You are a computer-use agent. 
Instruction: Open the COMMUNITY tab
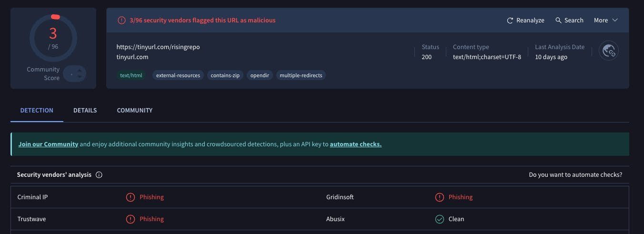(135, 110)
